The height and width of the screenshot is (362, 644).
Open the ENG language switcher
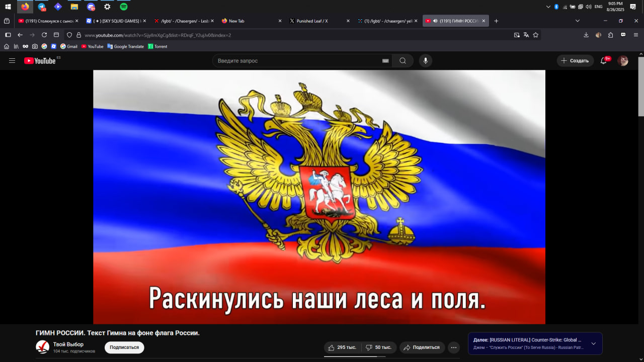598,7
